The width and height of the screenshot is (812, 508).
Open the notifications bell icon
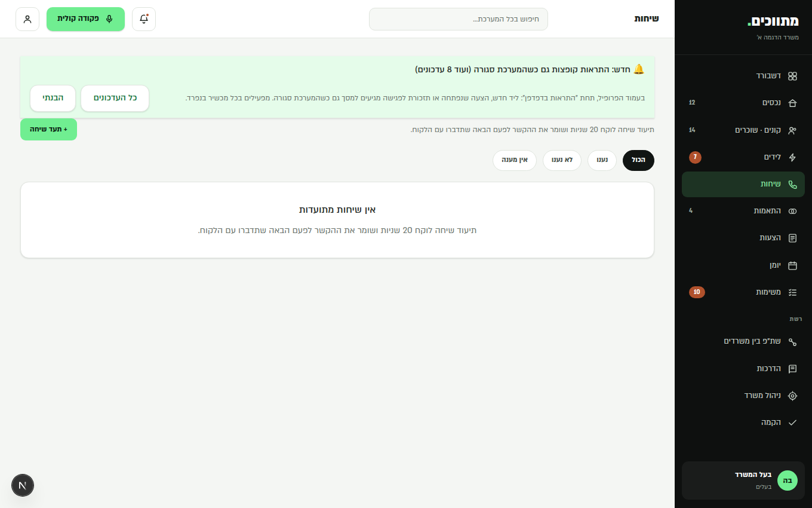[144, 19]
